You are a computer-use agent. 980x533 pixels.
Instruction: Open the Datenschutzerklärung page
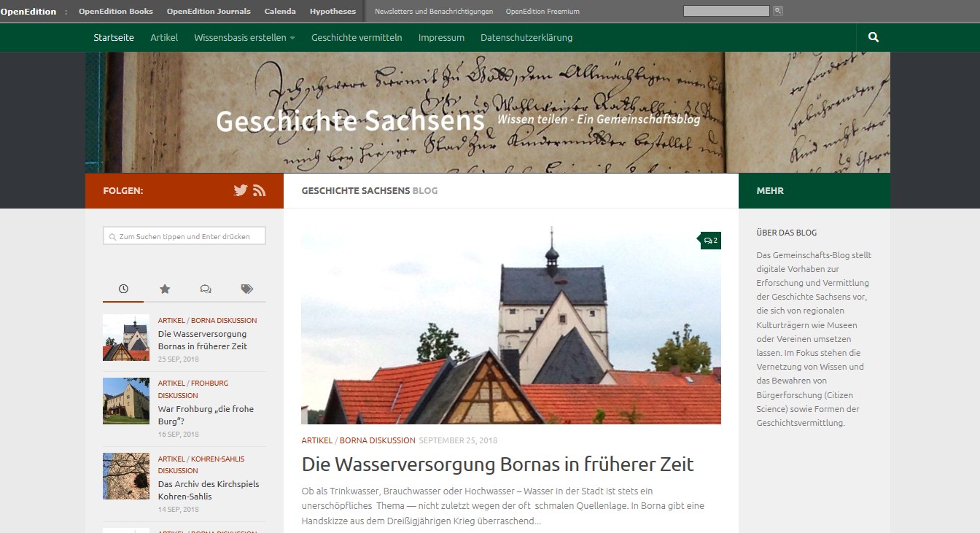pyautogui.click(x=526, y=37)
